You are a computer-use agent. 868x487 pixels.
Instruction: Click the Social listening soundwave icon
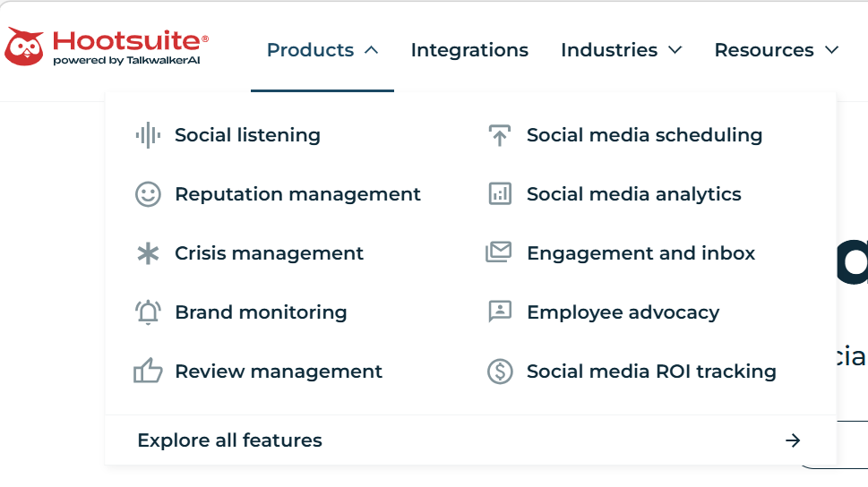pos(148,135)
